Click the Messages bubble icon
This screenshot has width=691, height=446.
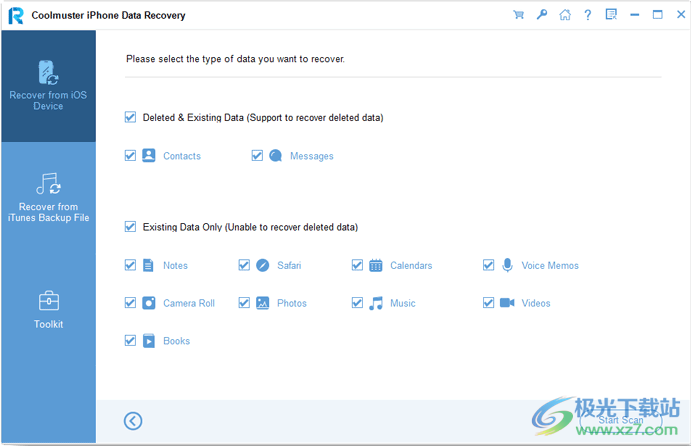tap(275, 156)
